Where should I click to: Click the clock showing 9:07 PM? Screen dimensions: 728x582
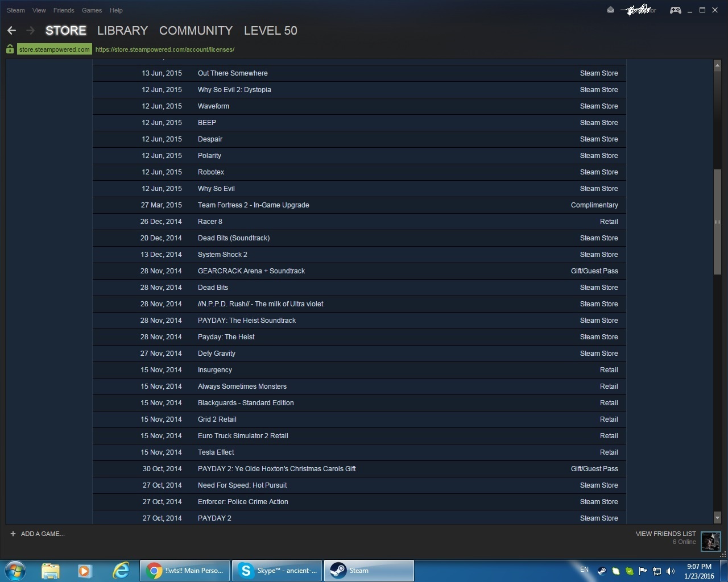point(699,567)
